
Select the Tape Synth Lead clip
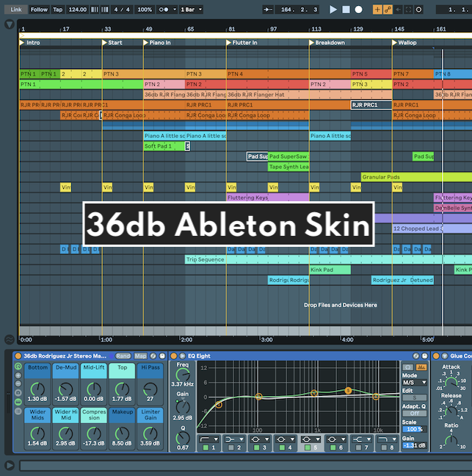(x=288, y=167)
